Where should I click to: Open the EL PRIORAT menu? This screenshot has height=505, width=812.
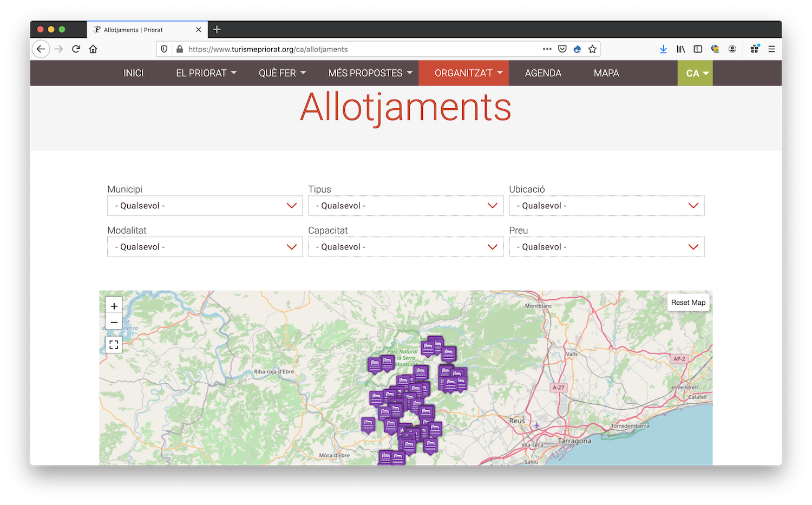tap(206, 73)
